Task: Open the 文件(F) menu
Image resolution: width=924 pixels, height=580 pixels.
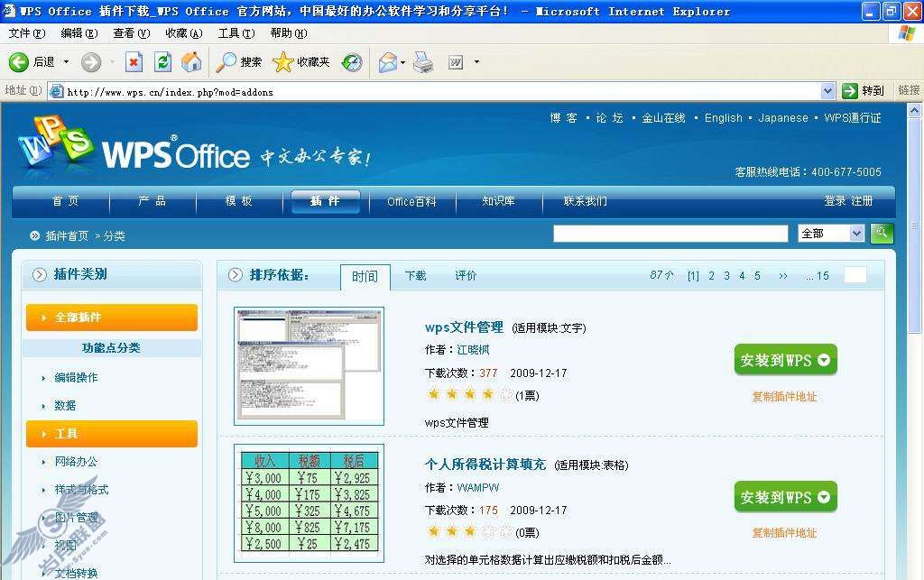Action: pyautogui.click(x=26, y=33)
